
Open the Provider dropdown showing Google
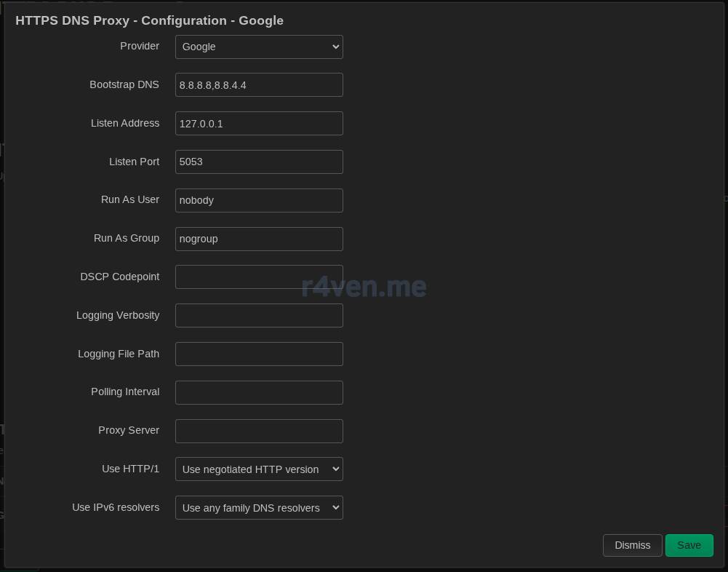point(258,47)
